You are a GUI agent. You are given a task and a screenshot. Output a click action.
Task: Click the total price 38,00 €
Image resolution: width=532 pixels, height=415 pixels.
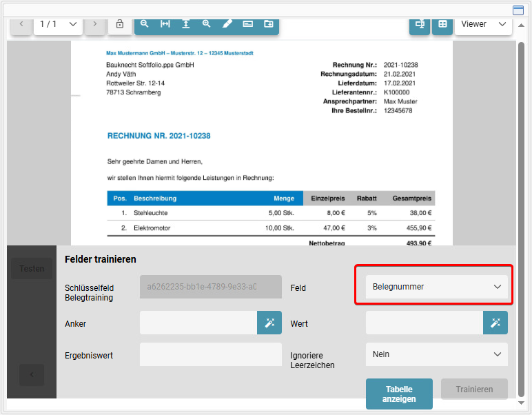tap(421, 213)
